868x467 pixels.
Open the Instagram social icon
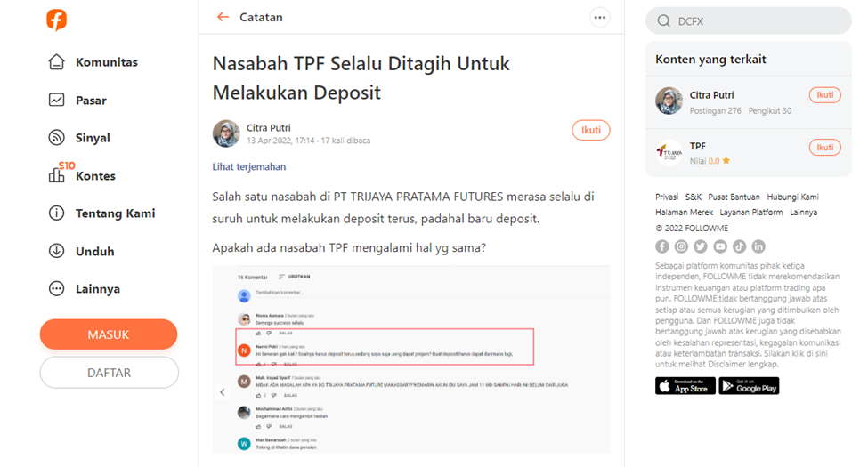(681, 246)
